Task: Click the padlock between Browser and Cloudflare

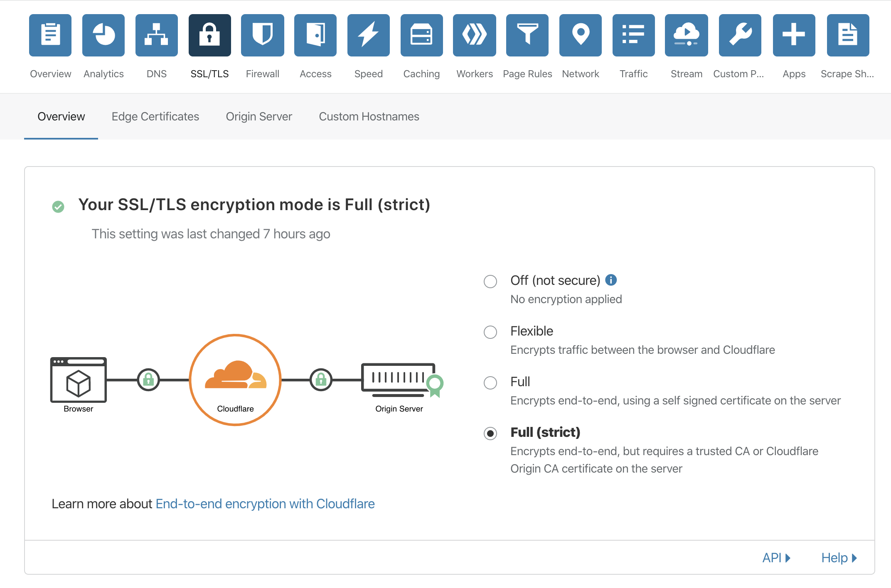Action: point(148,380)
